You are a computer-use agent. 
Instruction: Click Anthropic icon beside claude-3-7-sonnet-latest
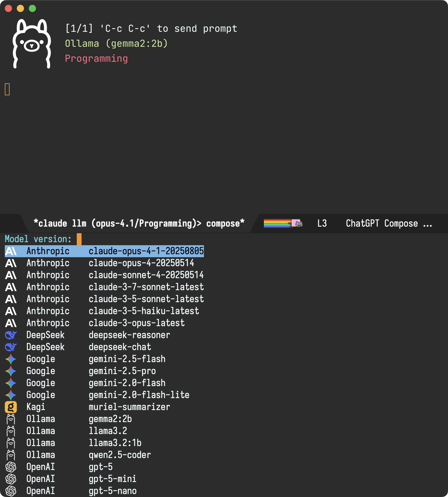click(x=11, y=287)
